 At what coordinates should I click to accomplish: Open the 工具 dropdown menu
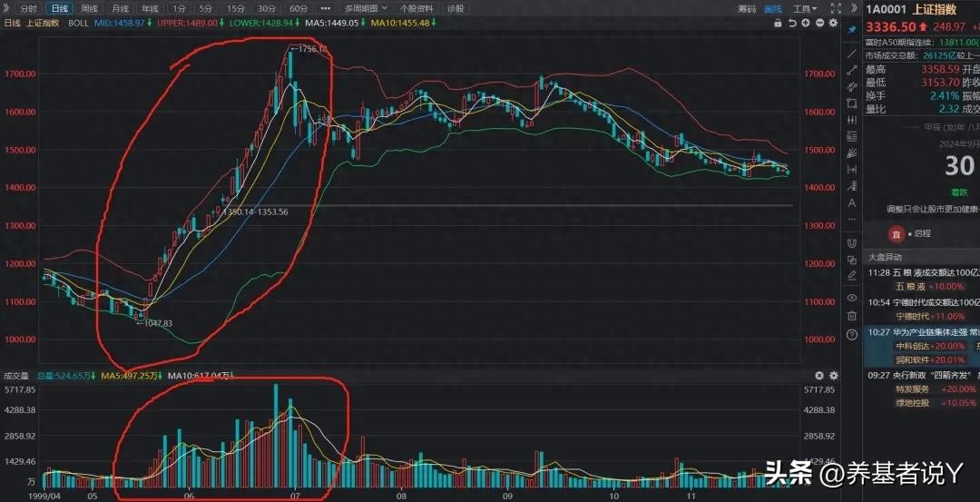pyautogui.click(x=802, y=8)
